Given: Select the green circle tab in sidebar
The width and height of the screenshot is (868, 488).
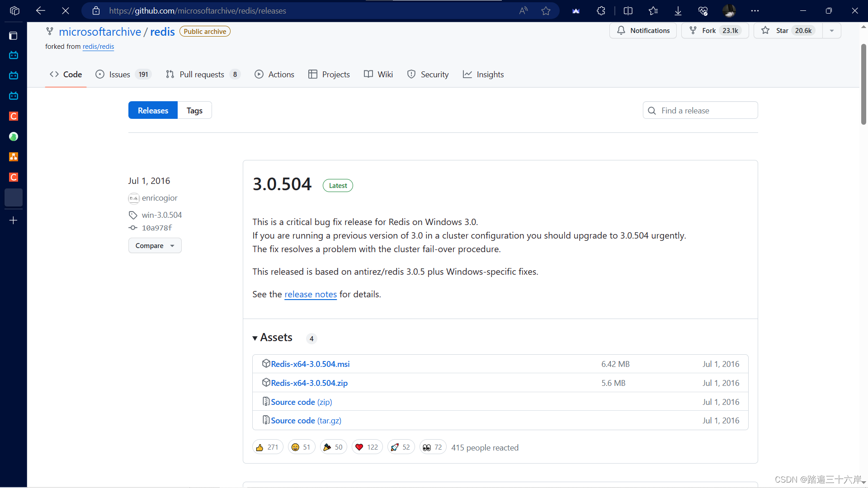Looking at the screenshot, I should point(14,136).
